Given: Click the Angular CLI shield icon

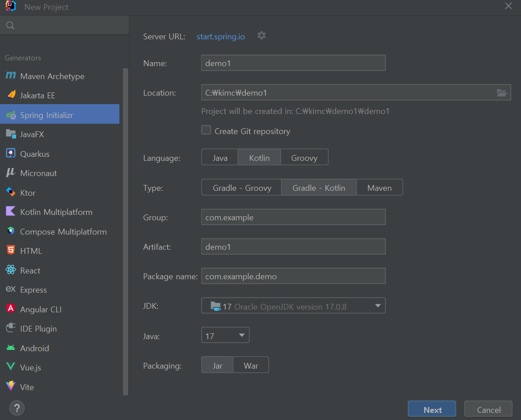Looking at the screenshot, I should (11, 309).
